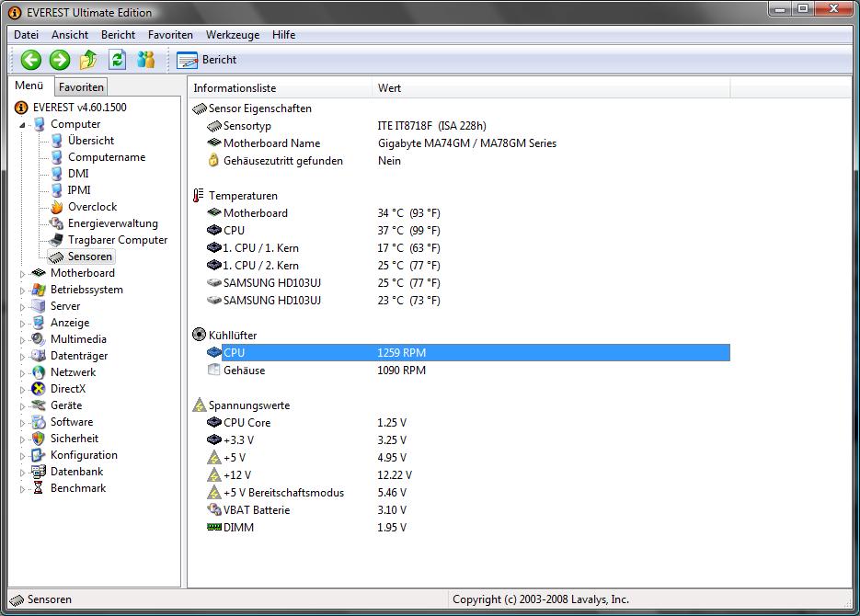
Task: Click the Overclock flame icon
Action: (56, 207)
